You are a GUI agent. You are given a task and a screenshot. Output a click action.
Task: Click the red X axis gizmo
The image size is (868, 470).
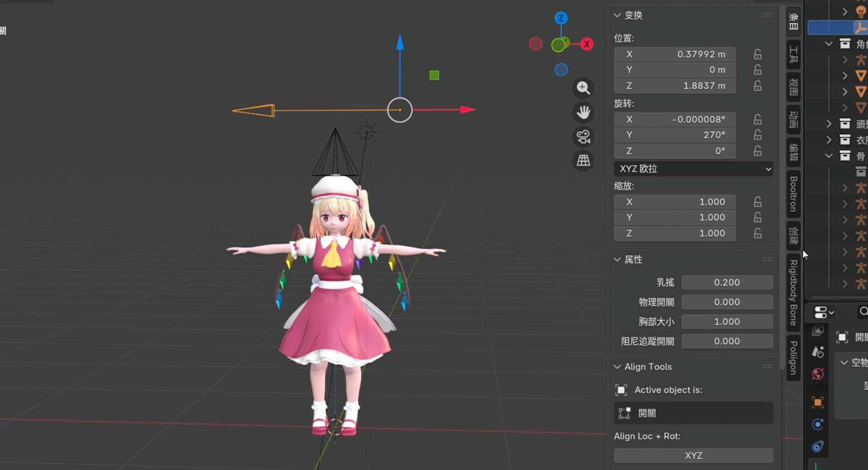[587, 44]
